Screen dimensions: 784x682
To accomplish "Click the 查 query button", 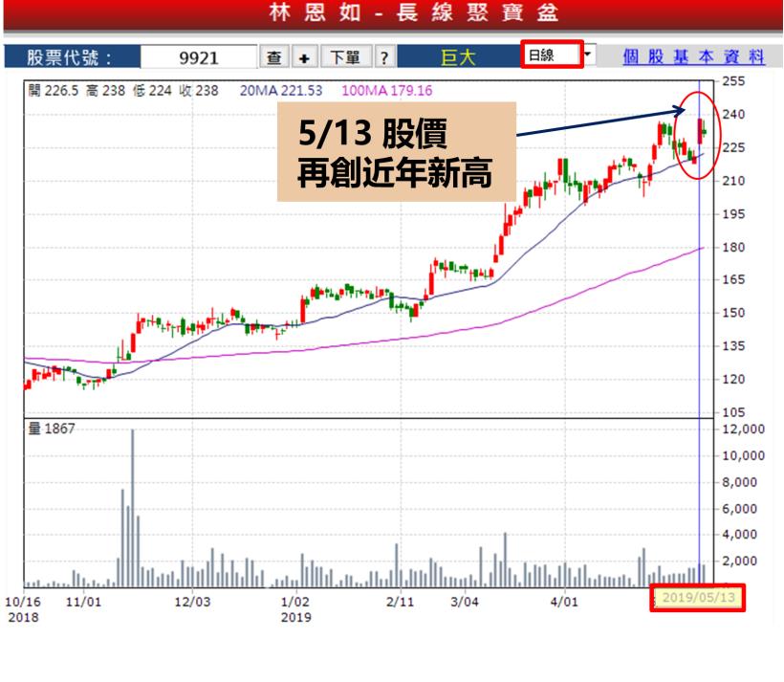I will click(274, 57).
